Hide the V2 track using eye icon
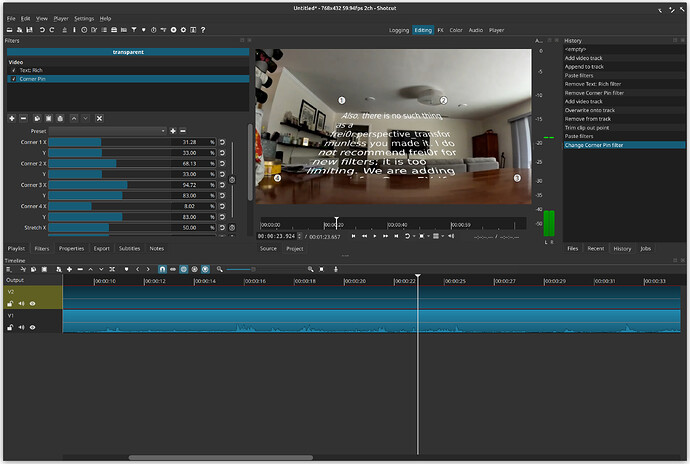Image resolution: width=690 pixels, height=464 pixels. coord(32,303)
